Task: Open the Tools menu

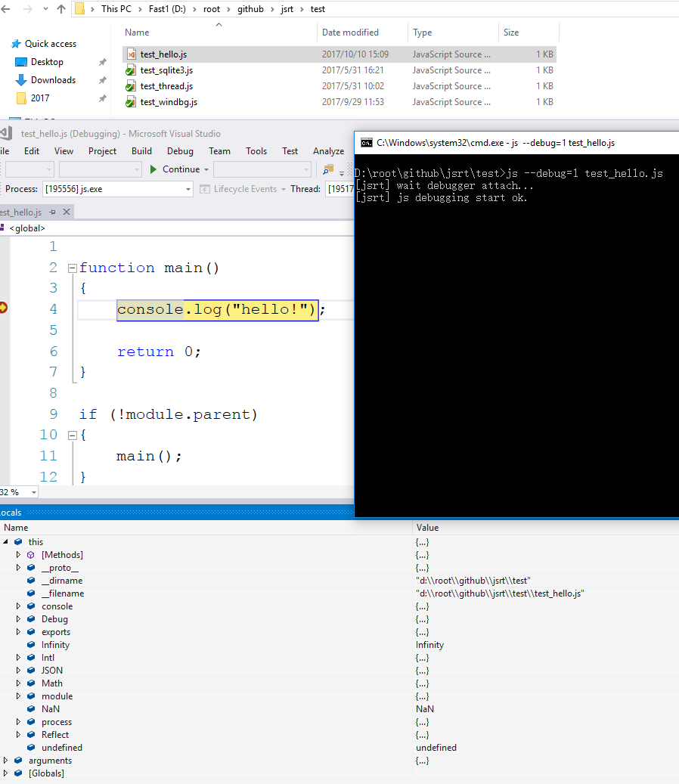Action: point(256,151)
